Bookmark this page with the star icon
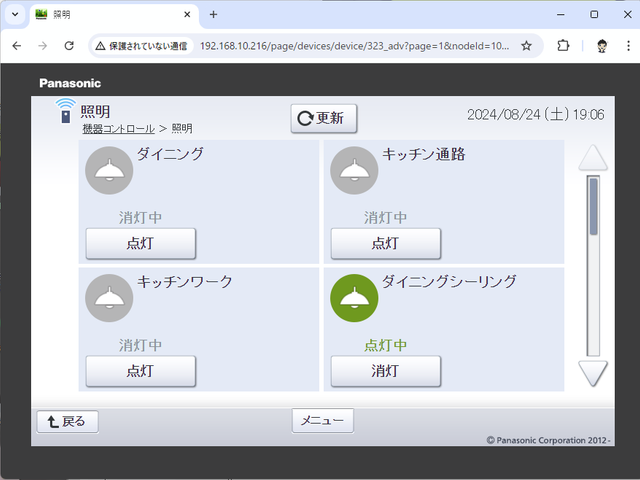The image size is (640, 480). [x=526, y=46]
